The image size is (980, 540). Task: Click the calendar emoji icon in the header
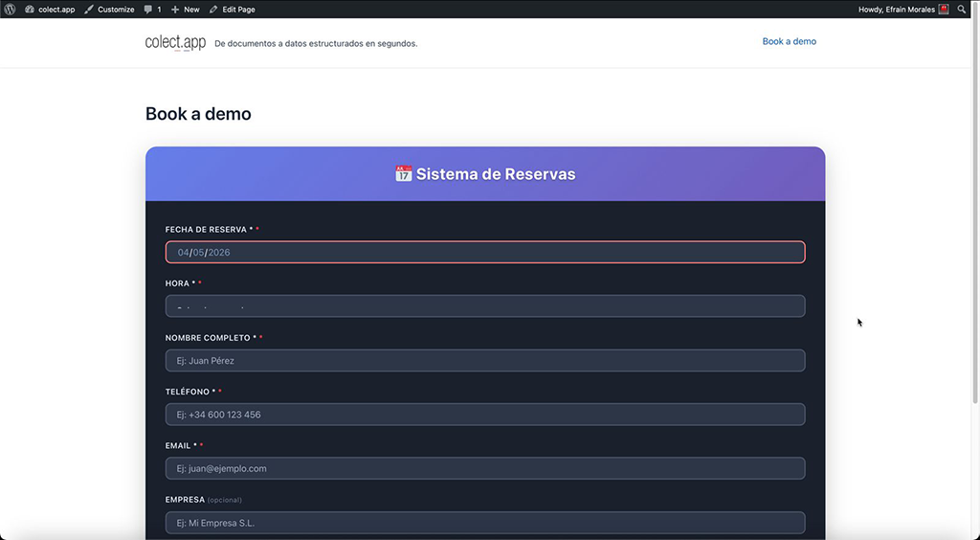(x=403, y=173)
